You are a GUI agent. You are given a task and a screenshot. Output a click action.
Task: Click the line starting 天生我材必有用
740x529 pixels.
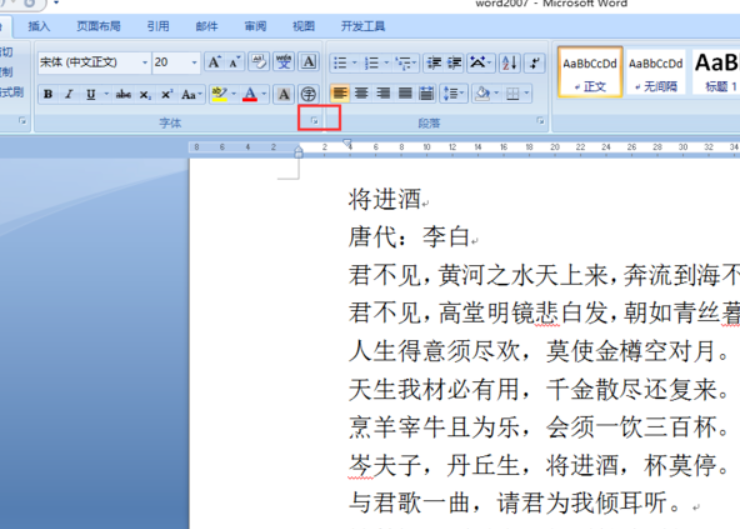click(x=538, y=389)
